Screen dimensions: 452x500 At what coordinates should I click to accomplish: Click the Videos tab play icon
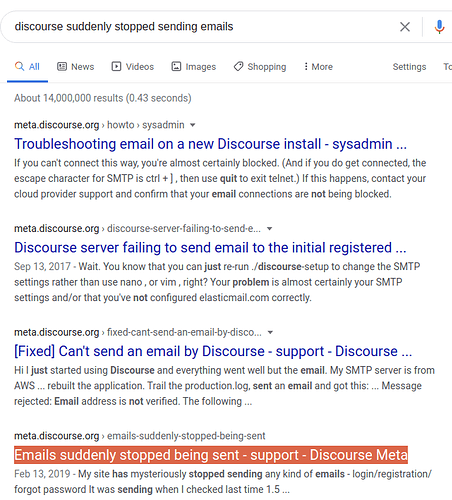[x=116, y=67]
